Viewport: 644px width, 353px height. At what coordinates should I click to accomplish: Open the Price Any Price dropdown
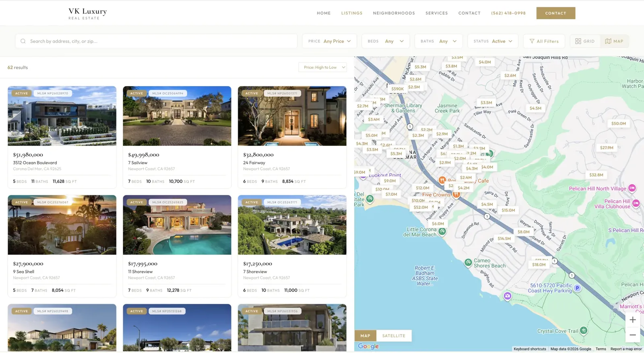tap(329, 41)
